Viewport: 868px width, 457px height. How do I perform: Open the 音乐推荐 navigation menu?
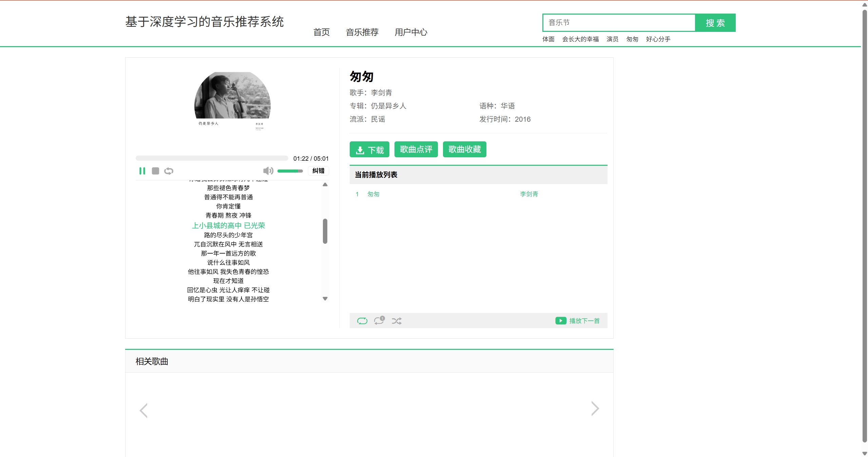[362, 32]
